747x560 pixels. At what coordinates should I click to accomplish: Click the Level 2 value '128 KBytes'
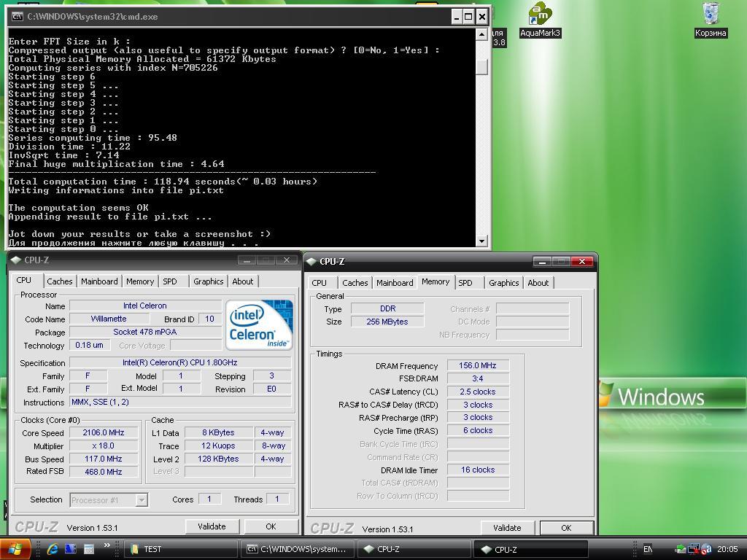click(x=218, y=459)
